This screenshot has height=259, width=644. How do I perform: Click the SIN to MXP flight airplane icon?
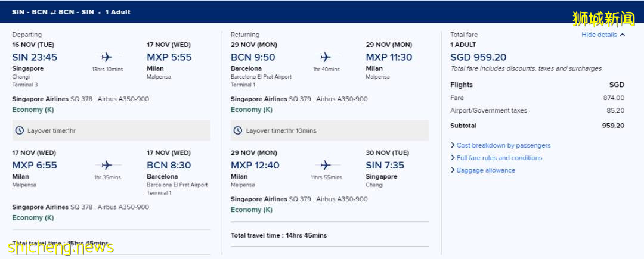click(x=107, y=57)
